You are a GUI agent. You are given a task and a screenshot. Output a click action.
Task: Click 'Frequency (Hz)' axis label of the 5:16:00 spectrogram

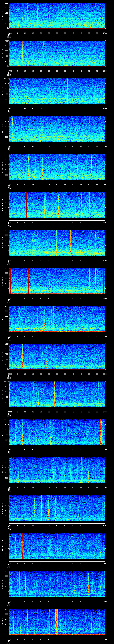tap(3, 16)
